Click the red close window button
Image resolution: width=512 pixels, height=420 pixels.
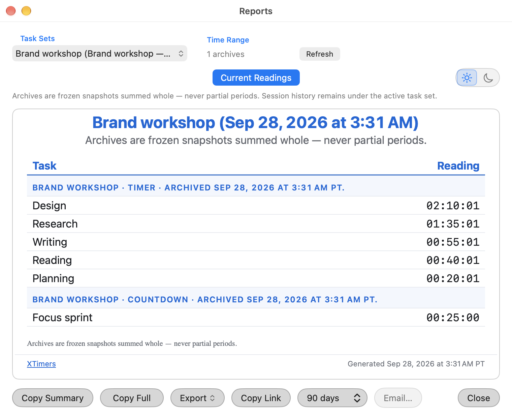pyautogui.click(x=11, y=11)
